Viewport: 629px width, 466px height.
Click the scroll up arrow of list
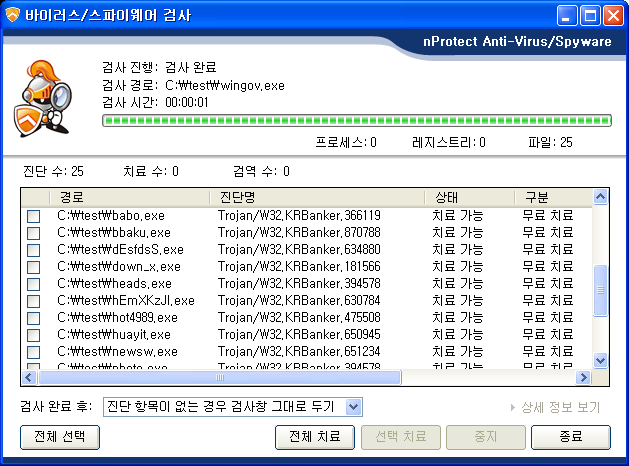click(600, 197)
